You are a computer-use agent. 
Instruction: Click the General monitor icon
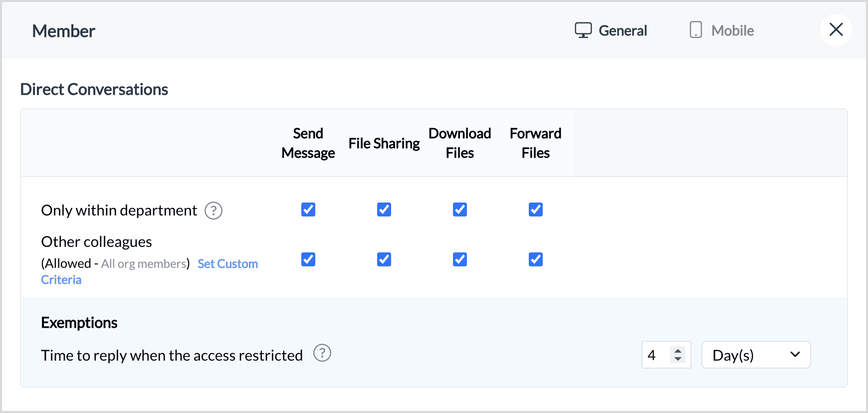[x=583, y=30]
